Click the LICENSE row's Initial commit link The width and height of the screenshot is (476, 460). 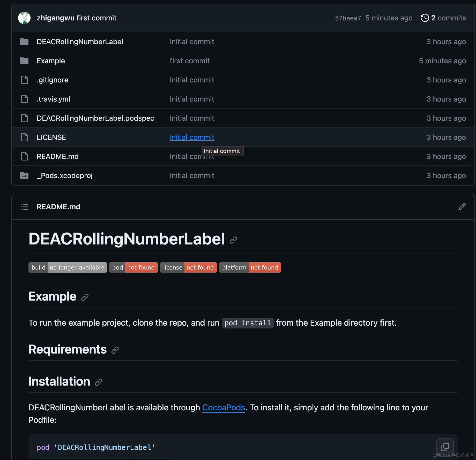click(192, 137)
